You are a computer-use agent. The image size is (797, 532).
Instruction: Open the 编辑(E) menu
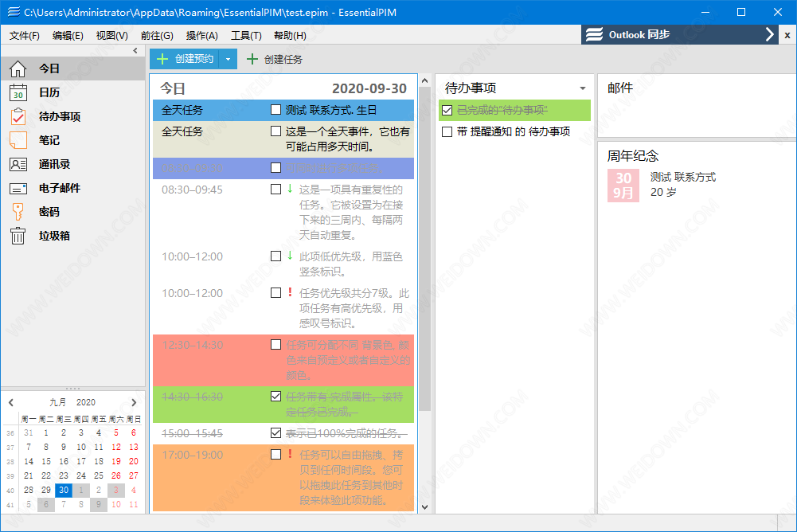[x=68, y=35]
